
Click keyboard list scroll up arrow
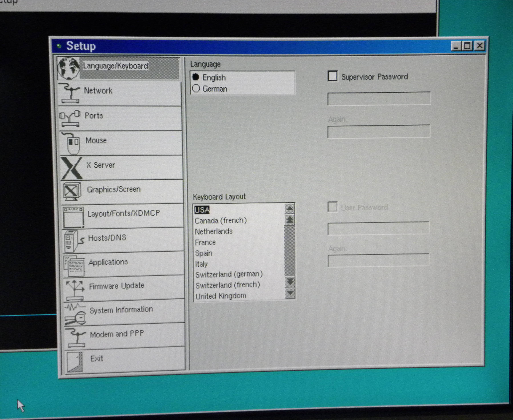pos(290,209)
